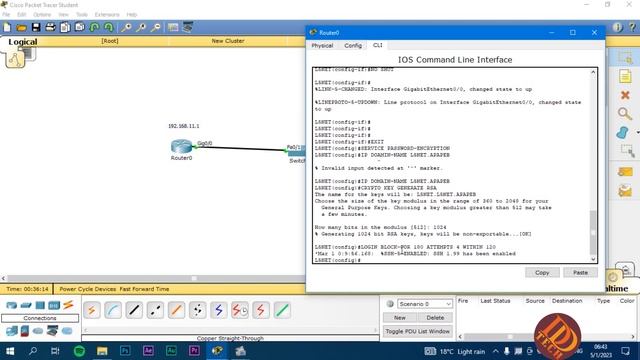The width and height of the screenshot is (640, 360).
Task: Select the CLI tab in Router0 window
Action: [x=378, y=45]
